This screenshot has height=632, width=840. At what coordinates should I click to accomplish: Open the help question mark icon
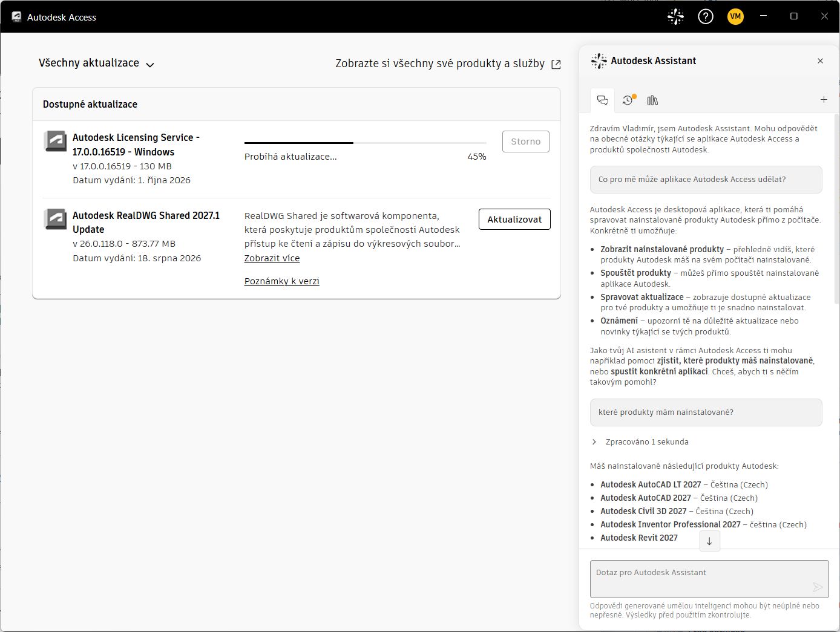[x=706, y=17]
